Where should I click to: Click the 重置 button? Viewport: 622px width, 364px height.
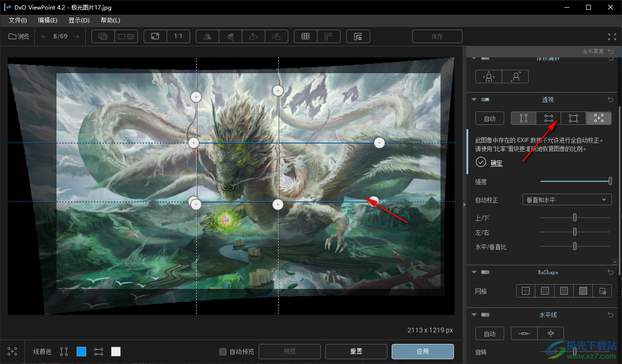356,352
